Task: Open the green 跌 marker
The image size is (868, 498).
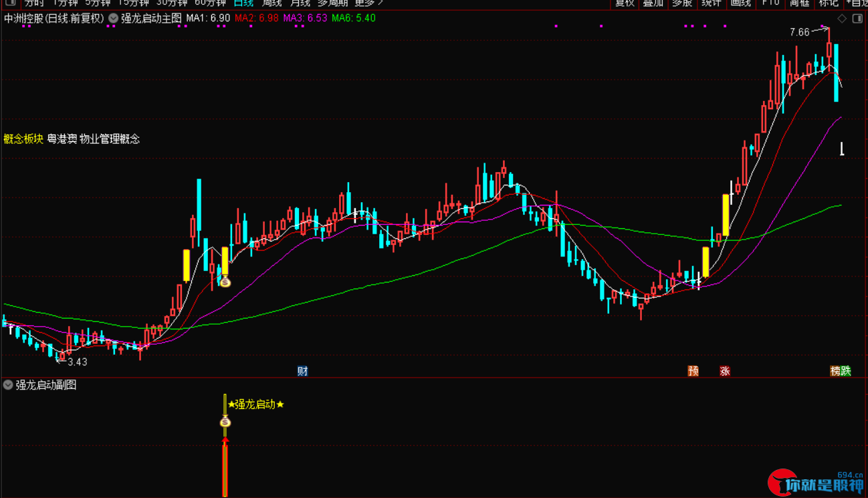Action: [x=846, y=371]
